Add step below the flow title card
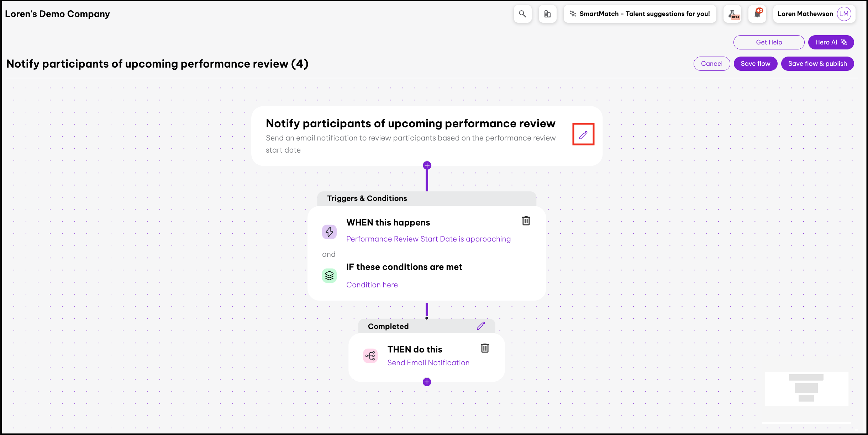The height and width of the screenshot is (435, 868). tap(427, 165)
